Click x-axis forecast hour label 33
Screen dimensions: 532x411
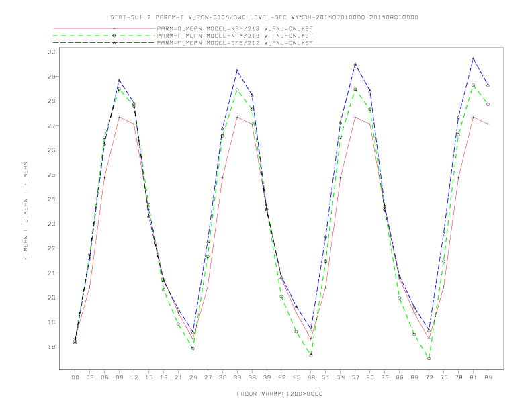click(237, 377)
